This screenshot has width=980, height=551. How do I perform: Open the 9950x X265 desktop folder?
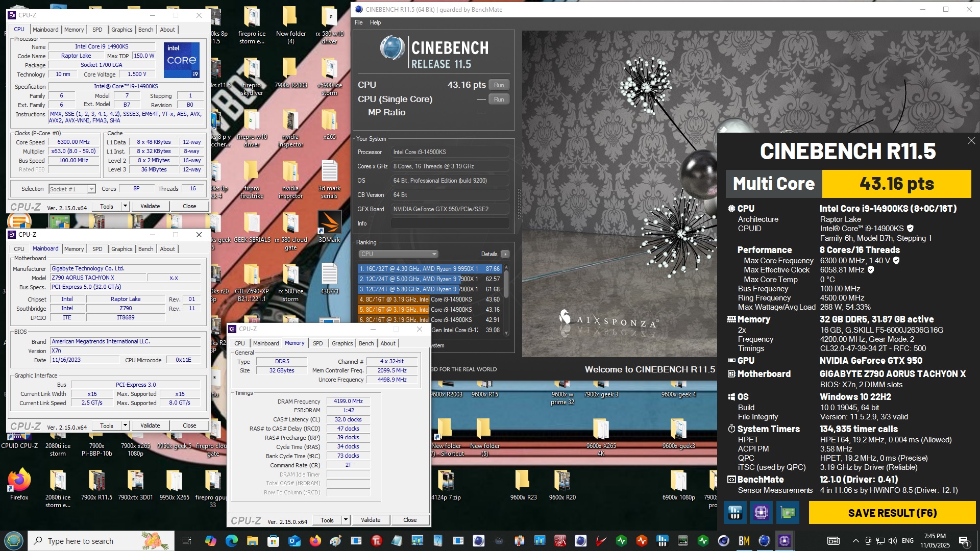pyautogui.click(x=174, y=485)
